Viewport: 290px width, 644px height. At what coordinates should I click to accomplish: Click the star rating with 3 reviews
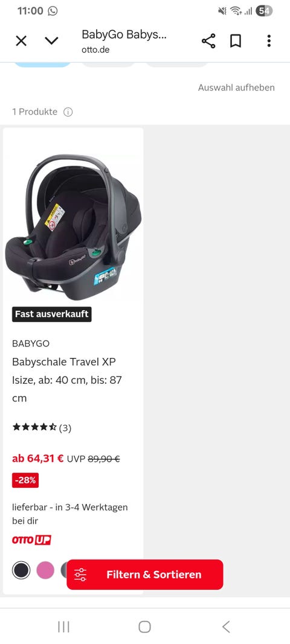pos(42,428)
